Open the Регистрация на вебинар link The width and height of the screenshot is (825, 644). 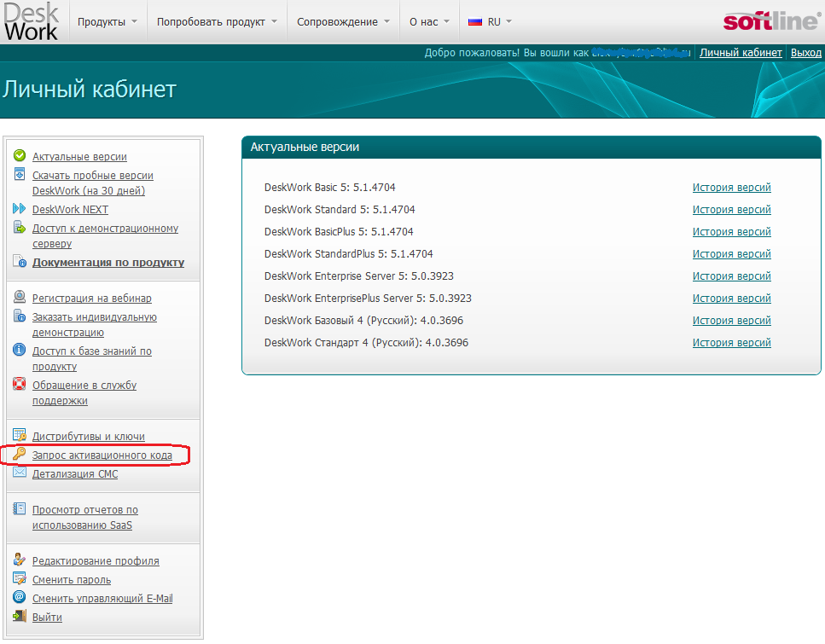click(91, 299)
